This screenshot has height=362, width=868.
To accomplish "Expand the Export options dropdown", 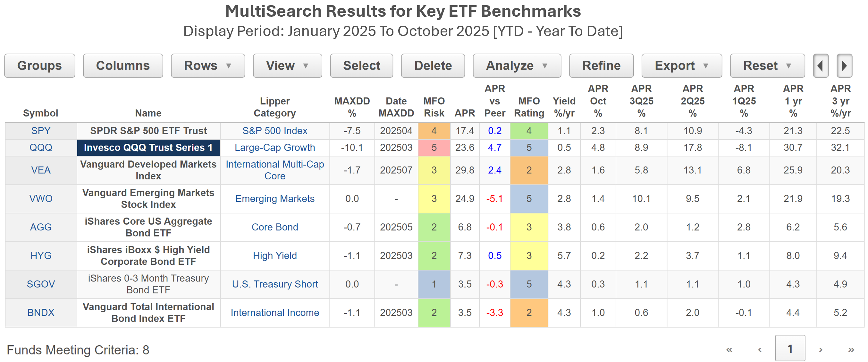I will 681,66.
